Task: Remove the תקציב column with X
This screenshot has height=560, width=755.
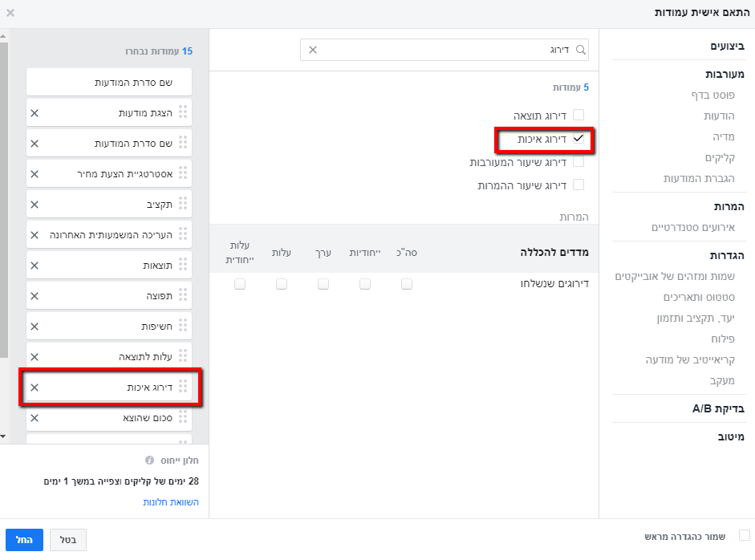Action: click(35, 205)
